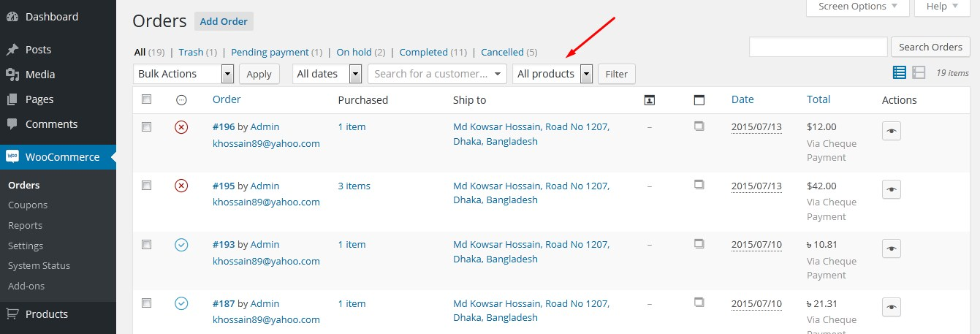Viewport: 980px width, 334px height.
Task: Click completed status icon for order #187
Action: pyautogui.click(x=181, y=303)
